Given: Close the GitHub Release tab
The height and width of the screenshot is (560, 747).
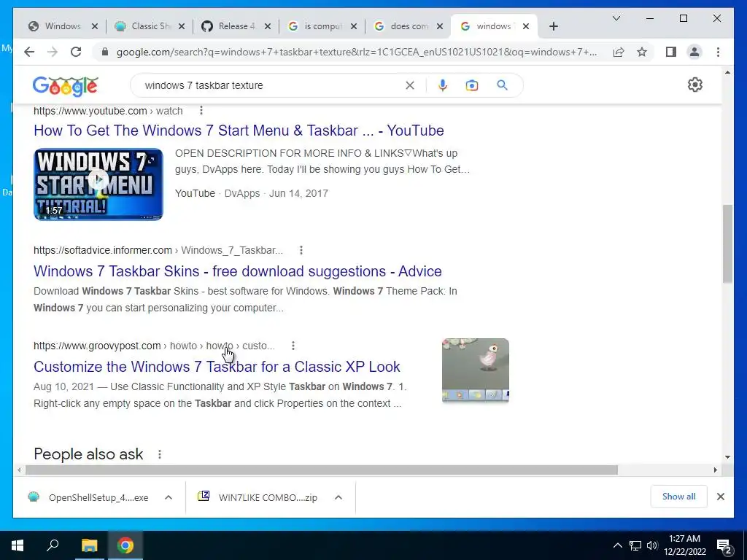Looking at the screenshot, I should (268, 26).
